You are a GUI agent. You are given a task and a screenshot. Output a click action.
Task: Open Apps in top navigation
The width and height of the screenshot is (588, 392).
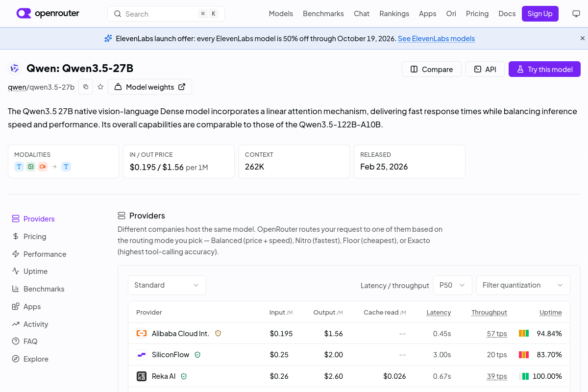tap(428, 14)
